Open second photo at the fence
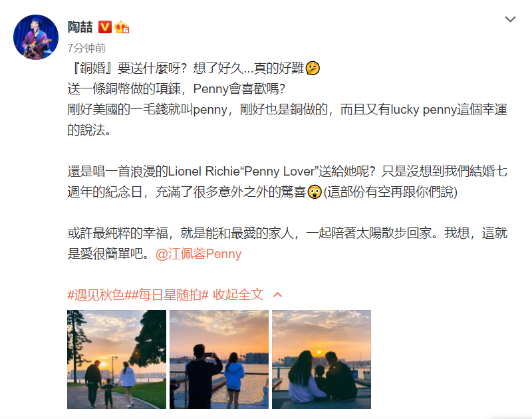The height and width of the screenshot is (419, 532). point(219,359)
